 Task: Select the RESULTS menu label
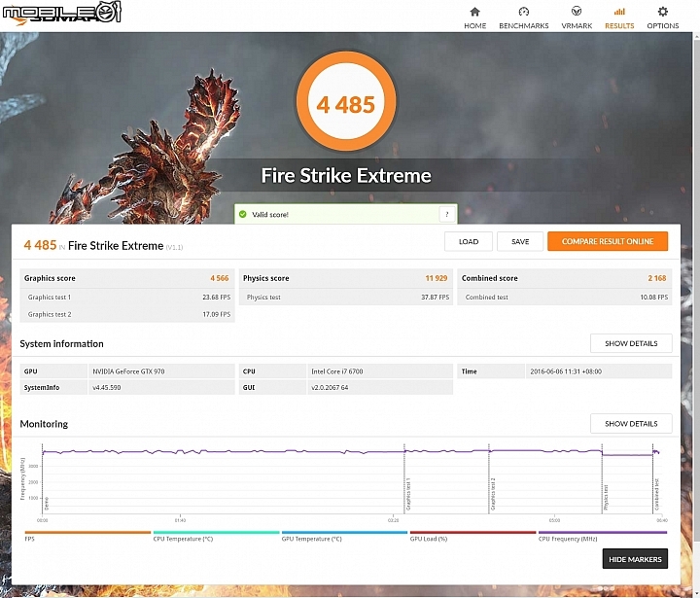(x=619, y=26)
